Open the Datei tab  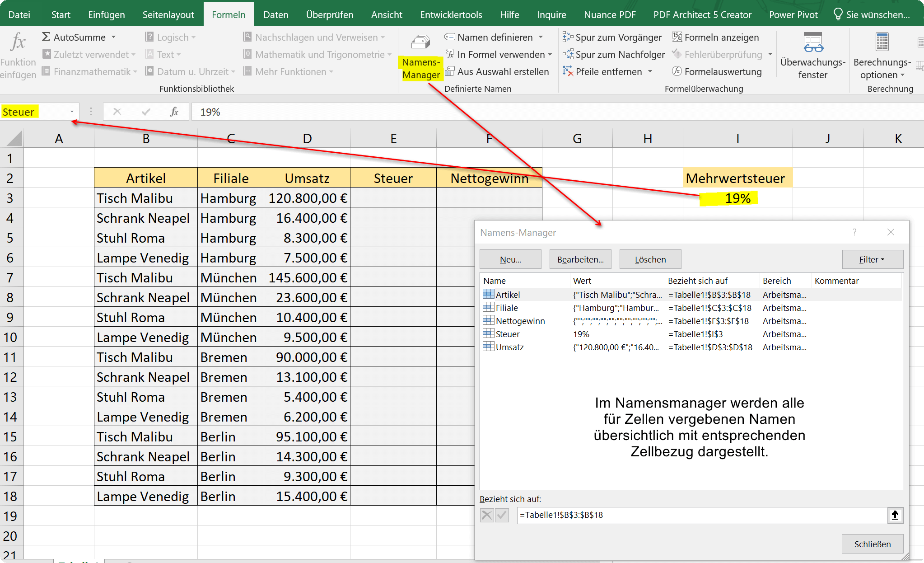[x=19, y=14]
